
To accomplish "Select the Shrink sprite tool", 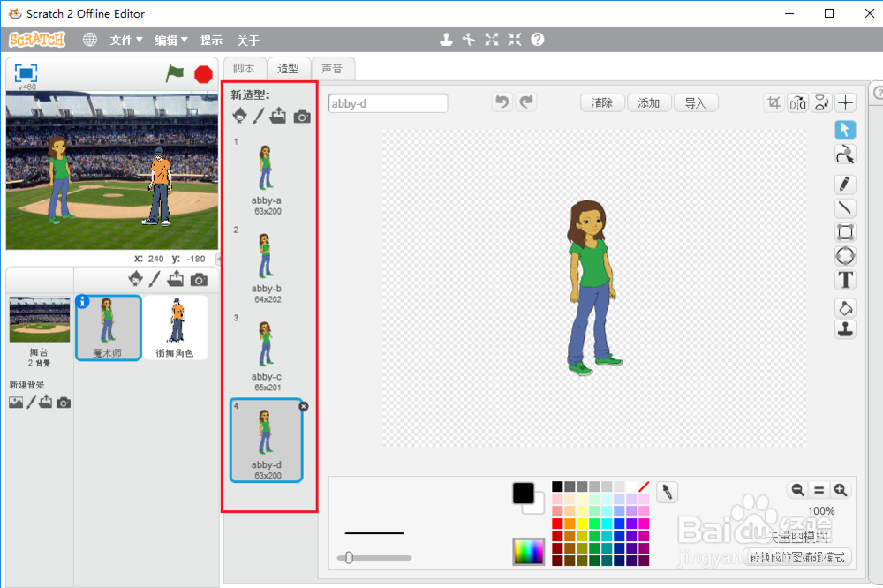I will point(514,40).
